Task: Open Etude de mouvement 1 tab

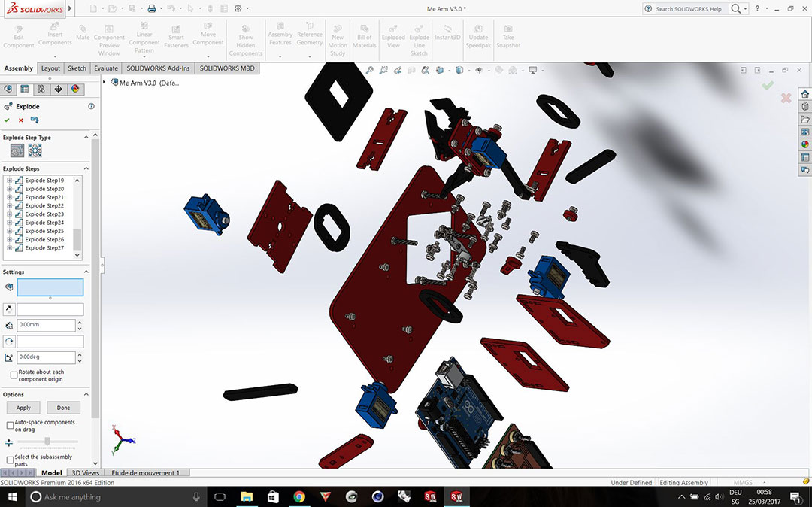Action: click(146, 473)
